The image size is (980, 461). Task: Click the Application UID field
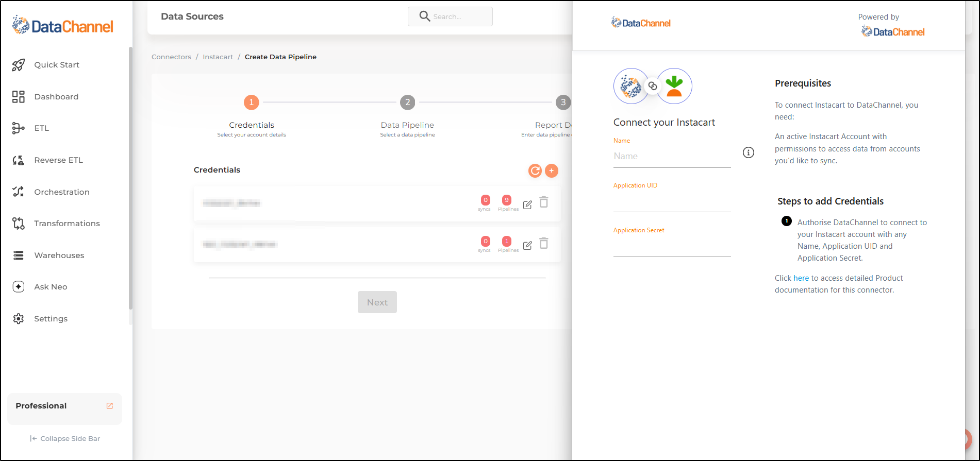click(x=672, y=201)
